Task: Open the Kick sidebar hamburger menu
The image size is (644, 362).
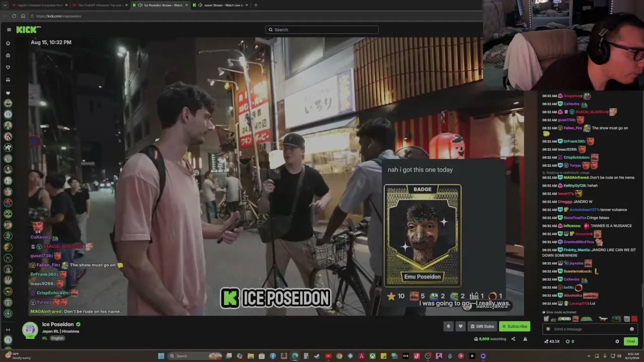Action: click(9, 30)
